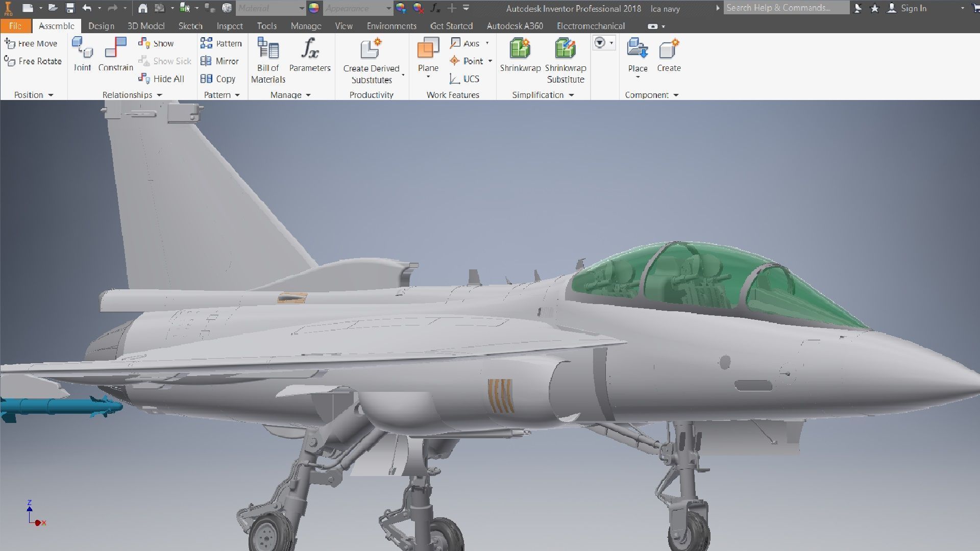Click the appearance color wheel icon
980x551 pixels.
click(x=314, y=8)
